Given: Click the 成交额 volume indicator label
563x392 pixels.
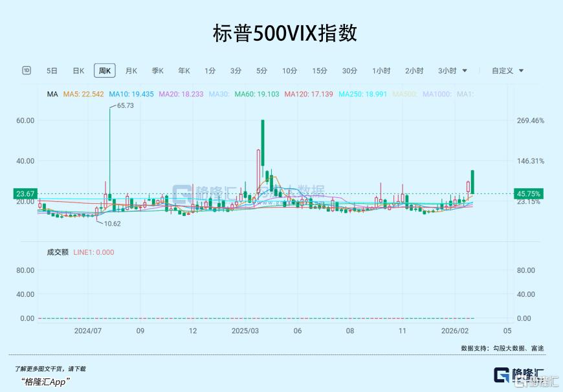Looking at the screenshot, I should click(58, 252).
